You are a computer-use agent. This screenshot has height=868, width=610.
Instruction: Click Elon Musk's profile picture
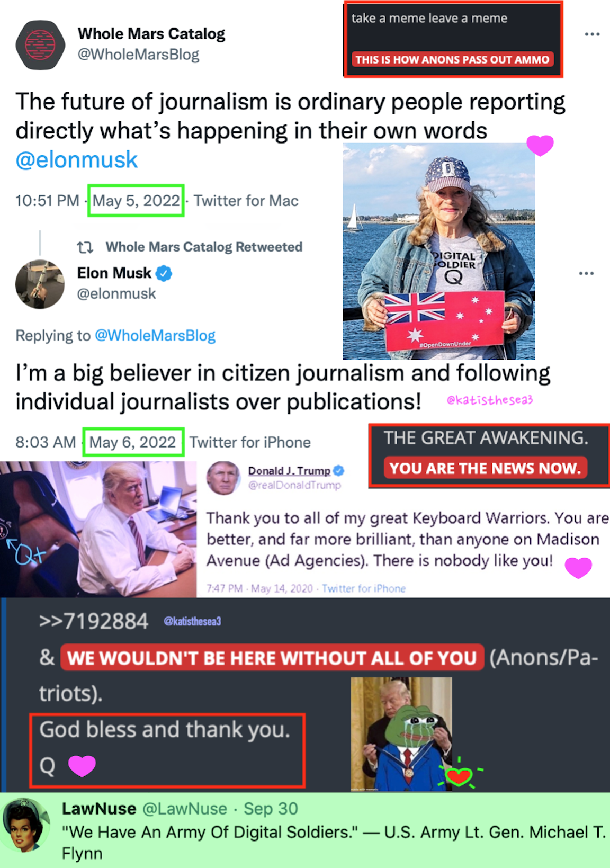(40, 284)
